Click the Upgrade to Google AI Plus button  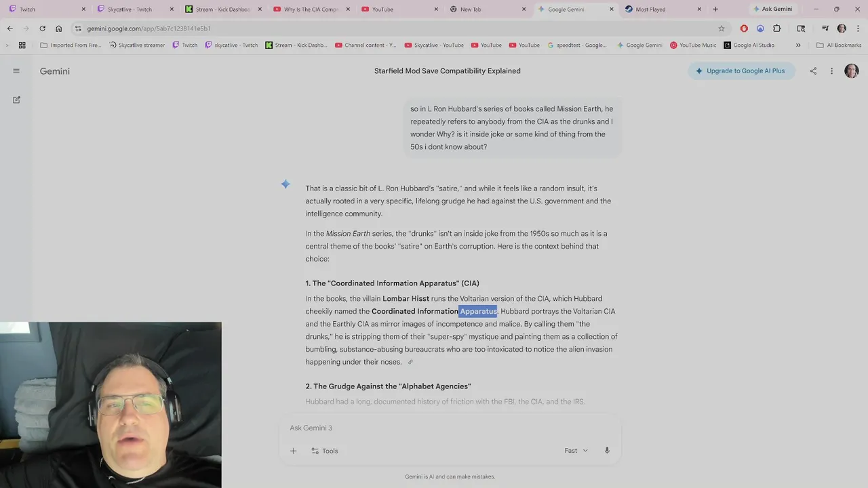tap(741, 71)
